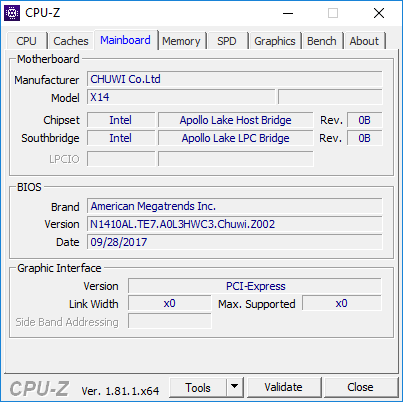Viewport: 403px width, 402px height.
Task: Click the Chipset Intel vendor field
Action: click(121, 120)
